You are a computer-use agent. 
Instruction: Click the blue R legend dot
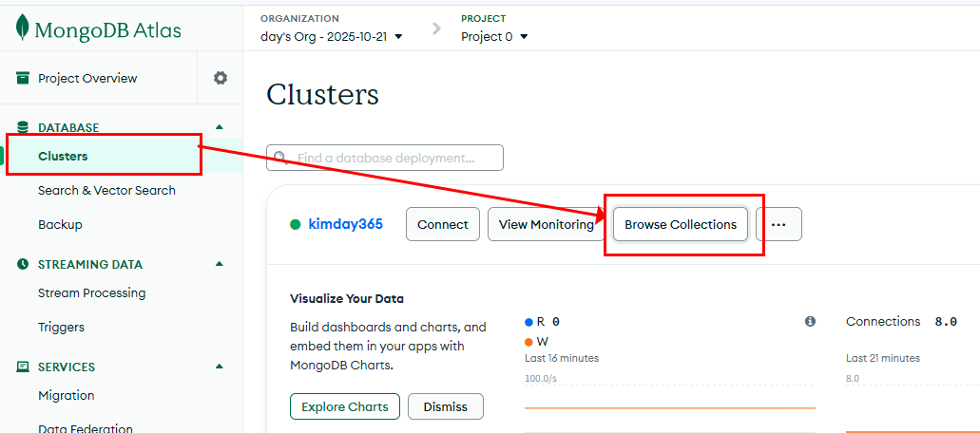point(528,322)
